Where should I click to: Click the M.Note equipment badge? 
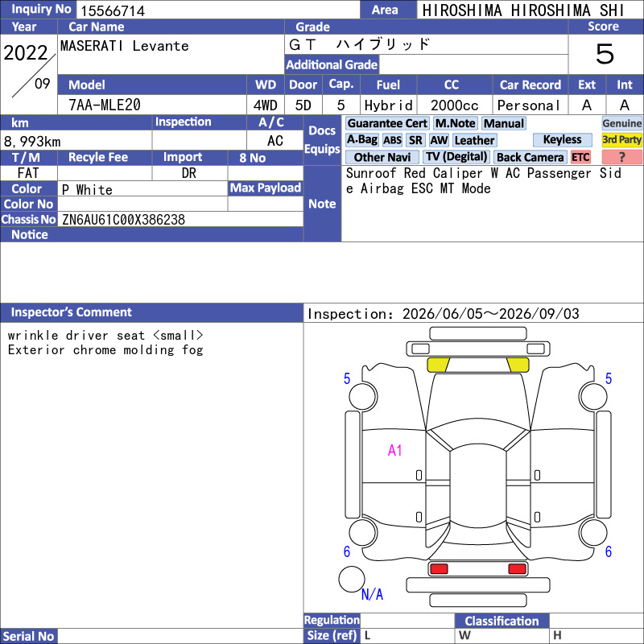click(x=455, y=123)
